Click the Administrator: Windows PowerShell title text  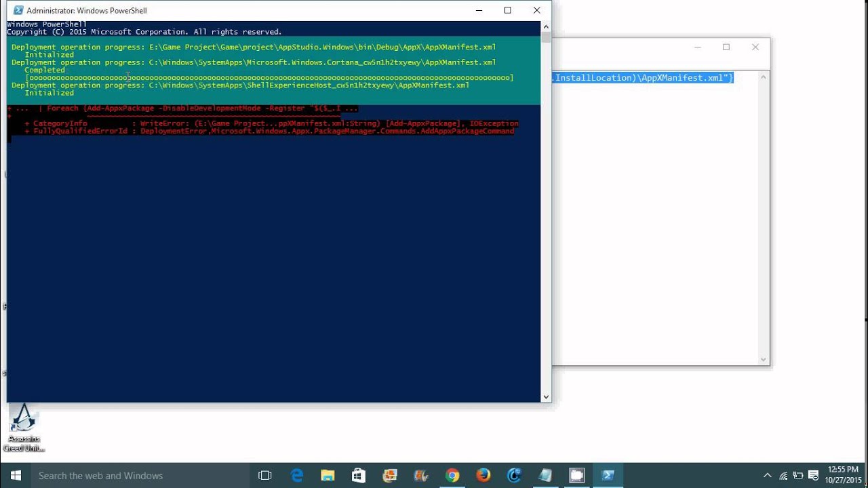click(87, 10)
